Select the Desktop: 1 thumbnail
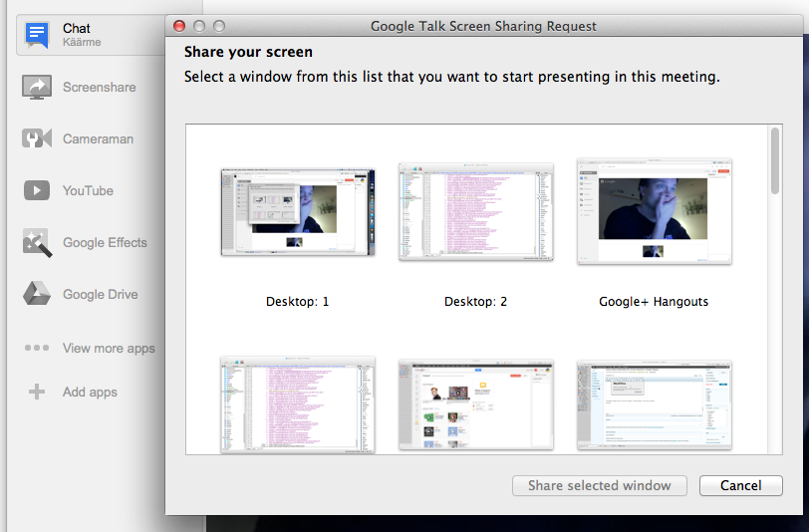 pyautogui.click(x=298, y=212)
